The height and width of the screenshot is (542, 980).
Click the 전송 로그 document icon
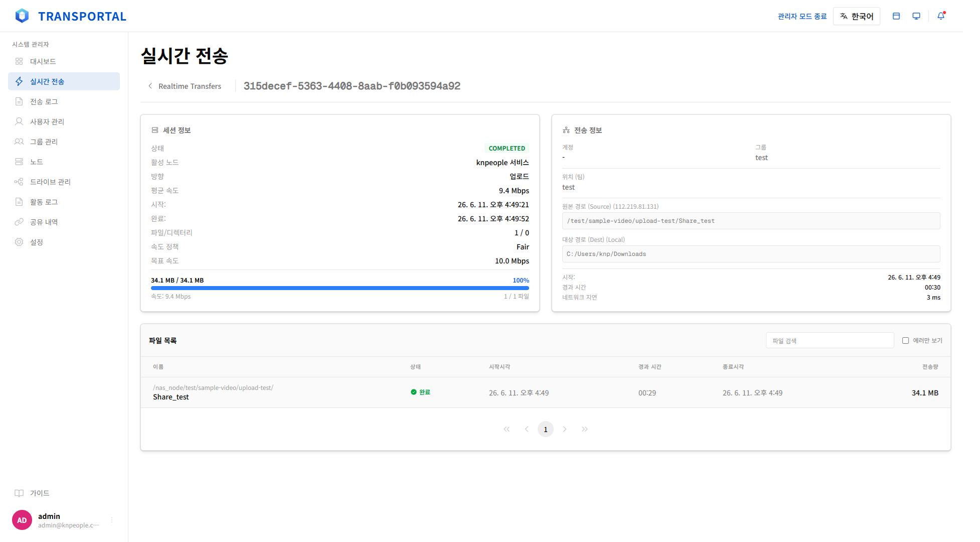[19, 101]
